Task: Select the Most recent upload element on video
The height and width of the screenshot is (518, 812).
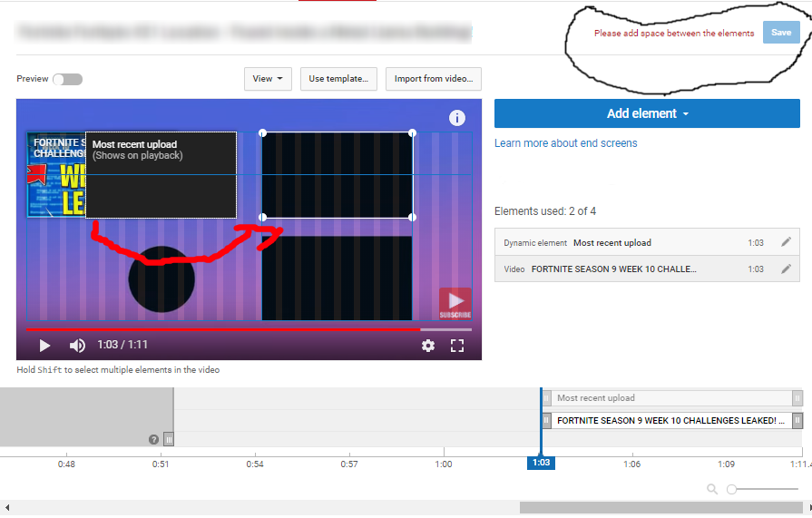Action: 161,175
